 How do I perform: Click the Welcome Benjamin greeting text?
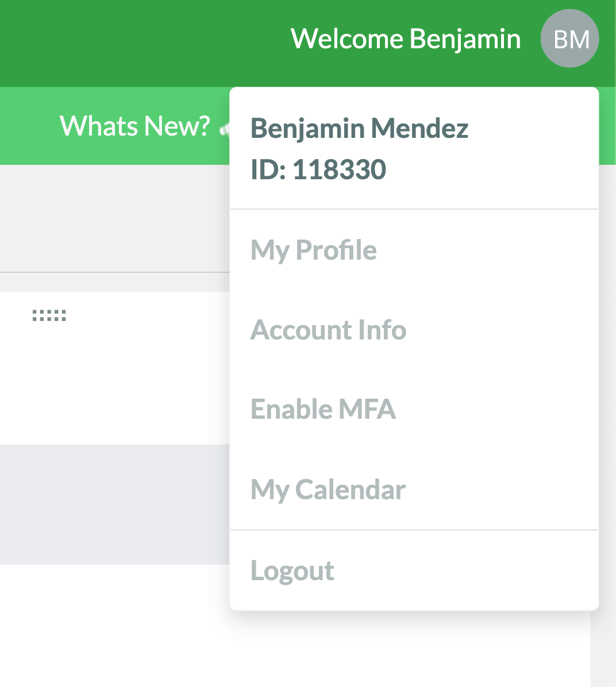406,39
